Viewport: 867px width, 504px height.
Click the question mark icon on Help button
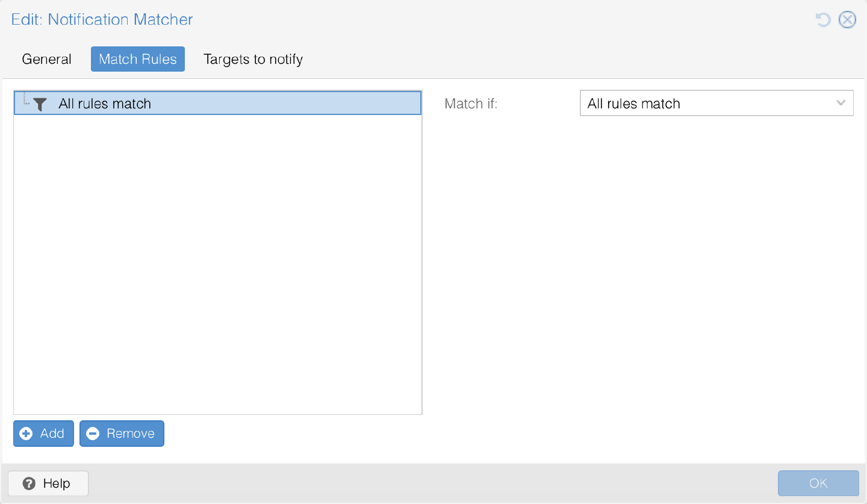[29, 483]
